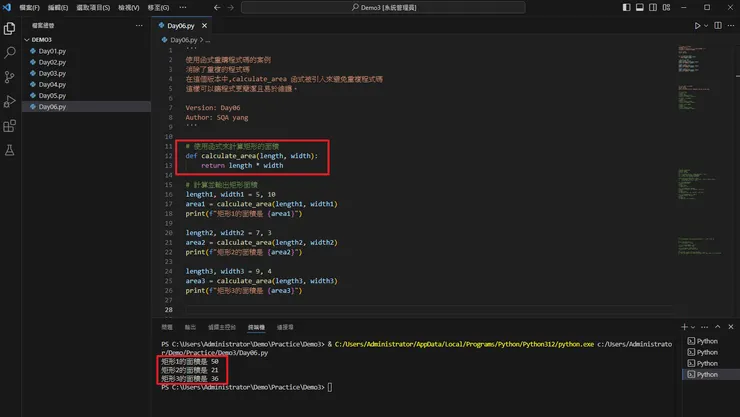740x417 pixels.
Task: Open Day03.py in the explorer
Action: point(51,73)
